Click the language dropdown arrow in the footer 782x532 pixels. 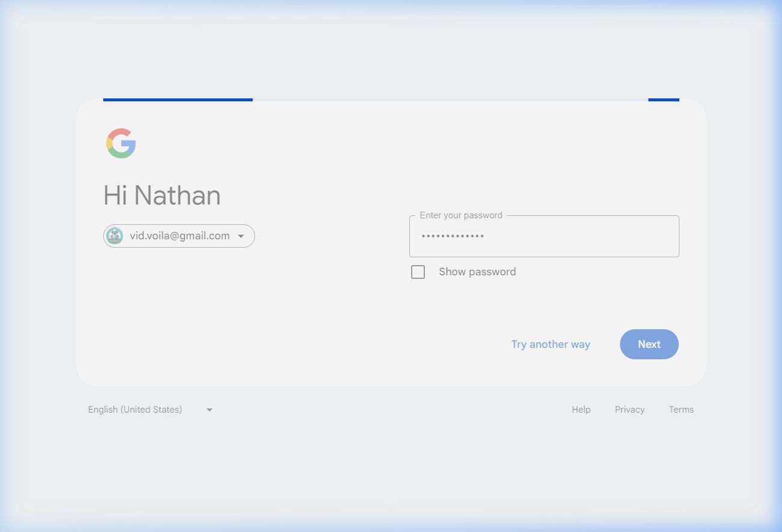pos(209,410)
